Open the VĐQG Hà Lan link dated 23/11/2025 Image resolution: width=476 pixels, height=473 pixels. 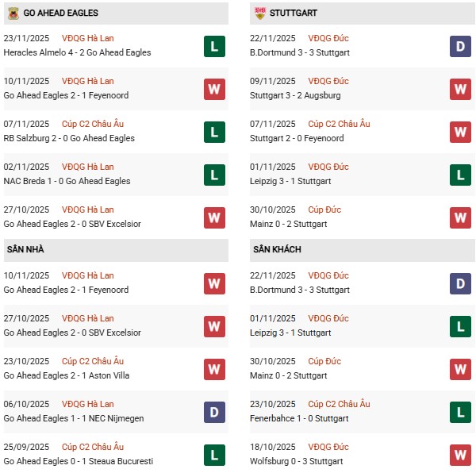[x=87, y=38]
